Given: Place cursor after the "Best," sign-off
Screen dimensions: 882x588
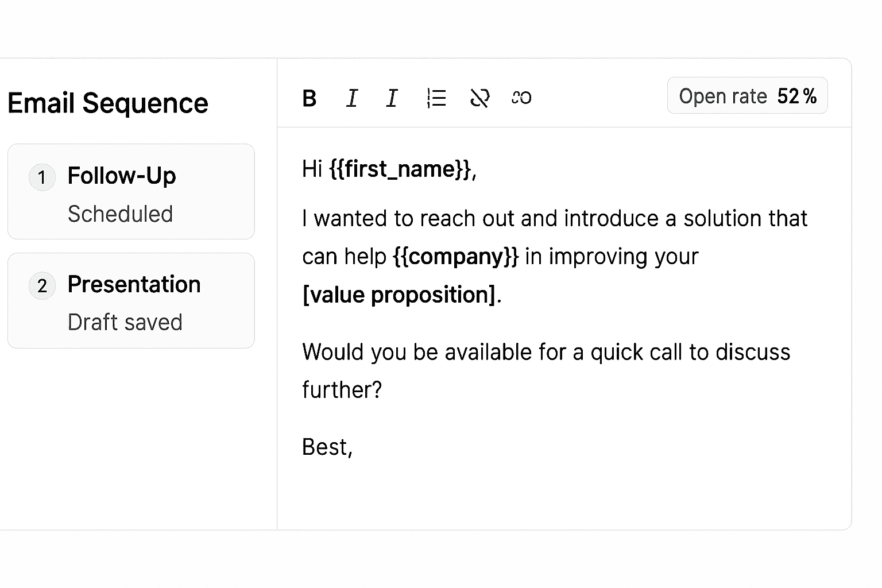Looking at the screenshot, I should coord(354,447).
